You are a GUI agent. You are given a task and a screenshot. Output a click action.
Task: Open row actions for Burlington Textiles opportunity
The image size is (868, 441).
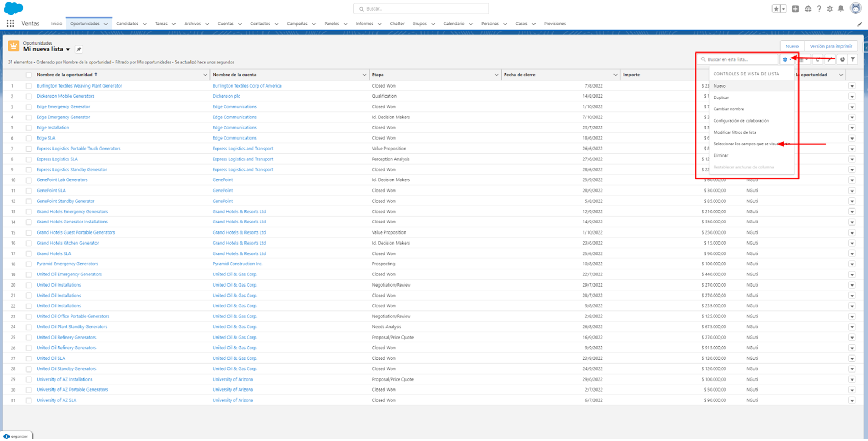(x=852, y=86)
